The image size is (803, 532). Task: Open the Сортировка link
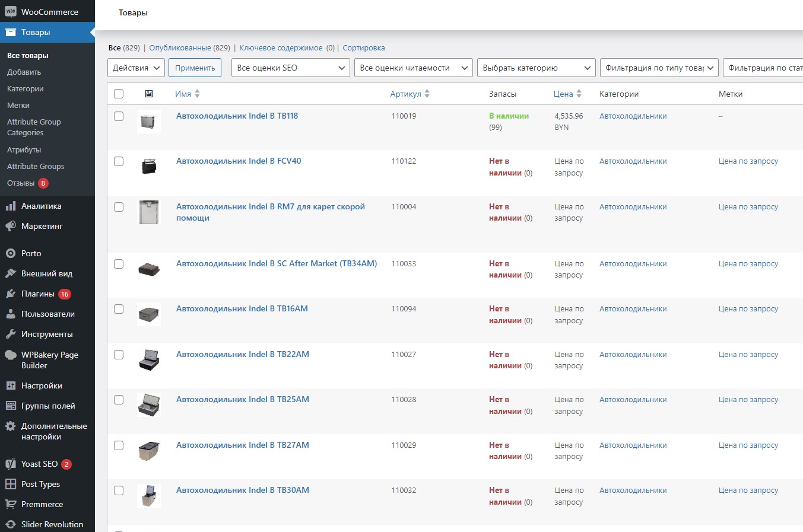tap(364, 48)
